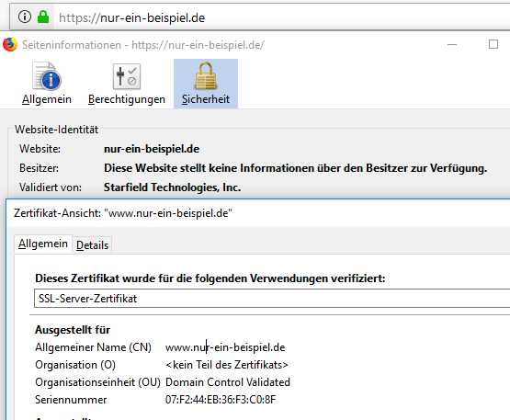
Task: Click the site information circle-i icon
Action: pos(25,17)
